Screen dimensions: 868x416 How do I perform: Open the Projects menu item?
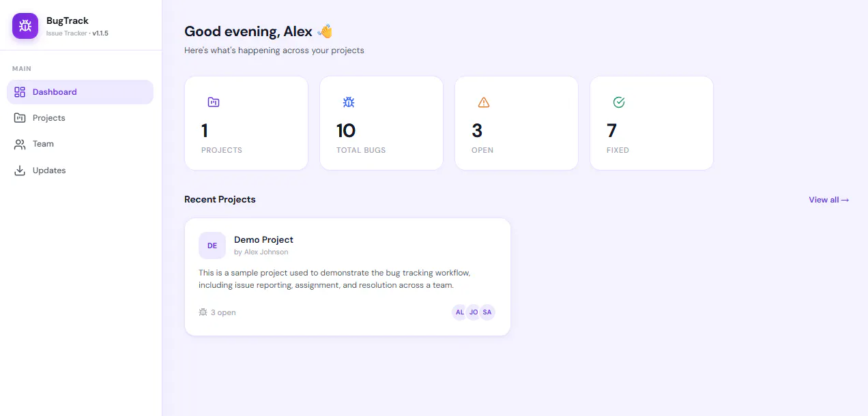coord(80,118)
